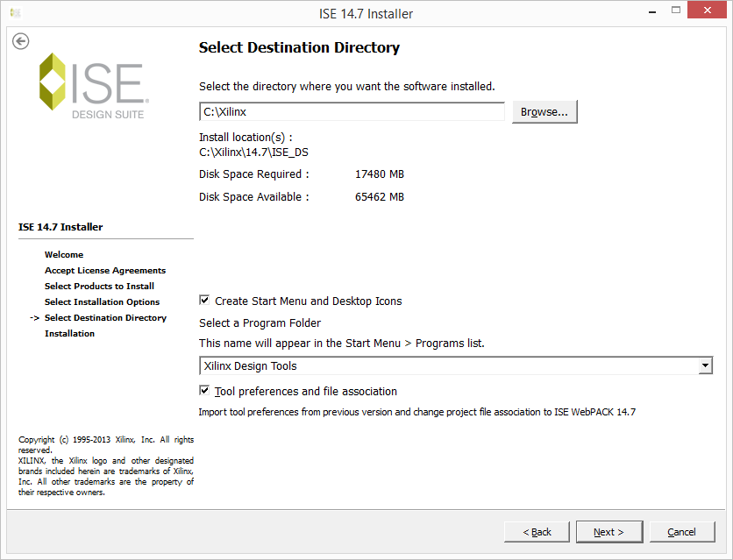Image resolution: width=733 pixels, height=560 pixels.
Task: Click the install location path C:\Xilinx\14.7\ISE_DS
Action: 254,152
